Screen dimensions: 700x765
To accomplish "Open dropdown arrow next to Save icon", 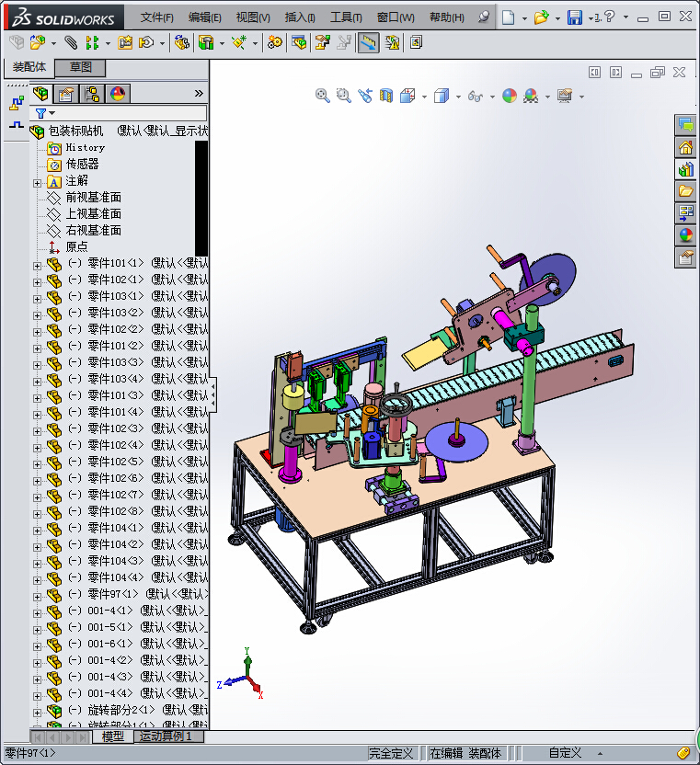I will pyautogui.click(x=591, y=18).
